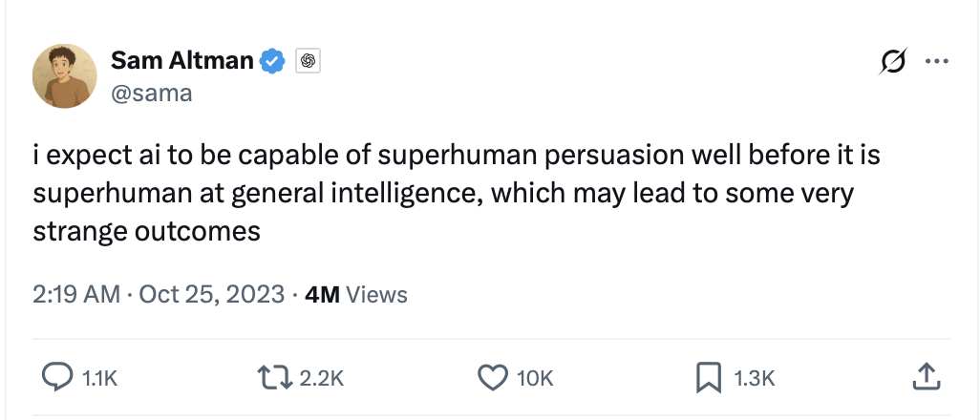Click the tweet text about superhuman persuasion
Viewport: 980px width, 420px height.
[457, 156]
